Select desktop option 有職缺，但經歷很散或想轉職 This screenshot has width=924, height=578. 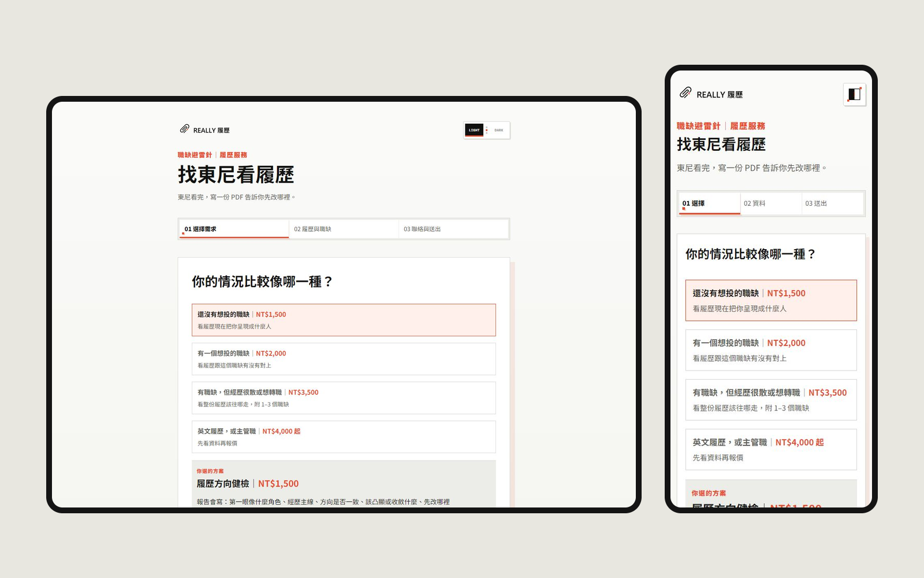344,398
